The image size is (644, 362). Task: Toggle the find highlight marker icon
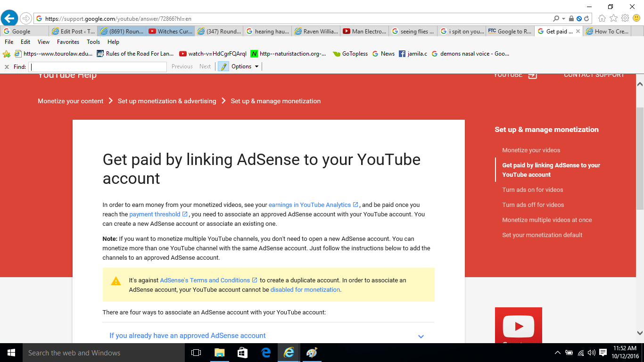223,66
